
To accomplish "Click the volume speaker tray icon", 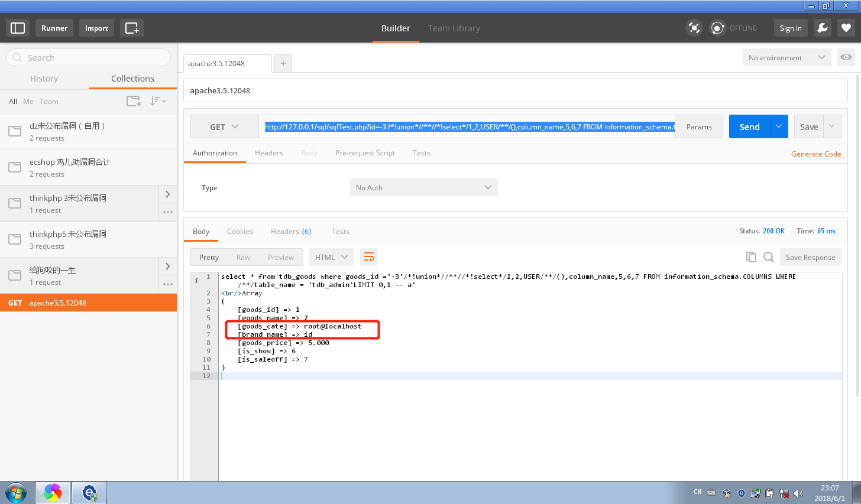I will coord(798,493).
